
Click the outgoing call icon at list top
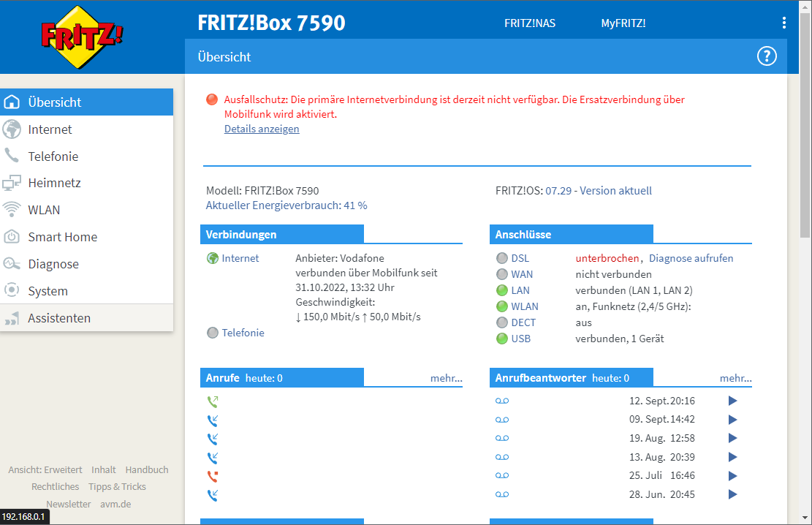pos(213,401)
